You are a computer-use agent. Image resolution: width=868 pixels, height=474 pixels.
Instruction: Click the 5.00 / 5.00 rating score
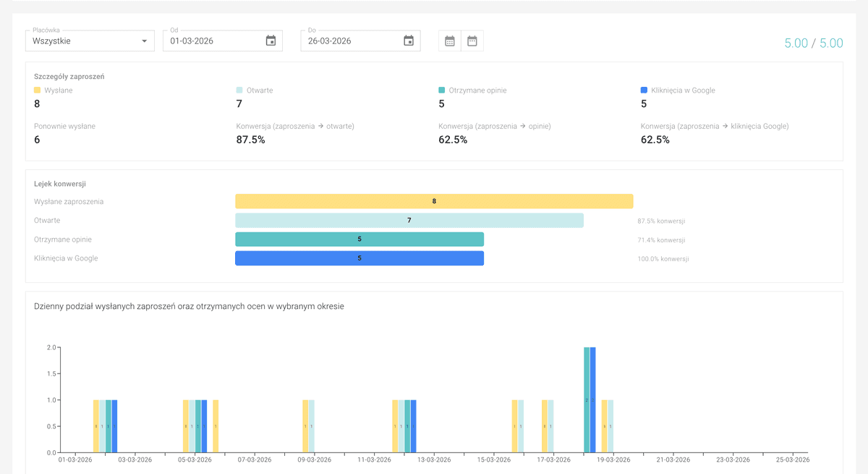pyautogui.click(x=814, y=43)
